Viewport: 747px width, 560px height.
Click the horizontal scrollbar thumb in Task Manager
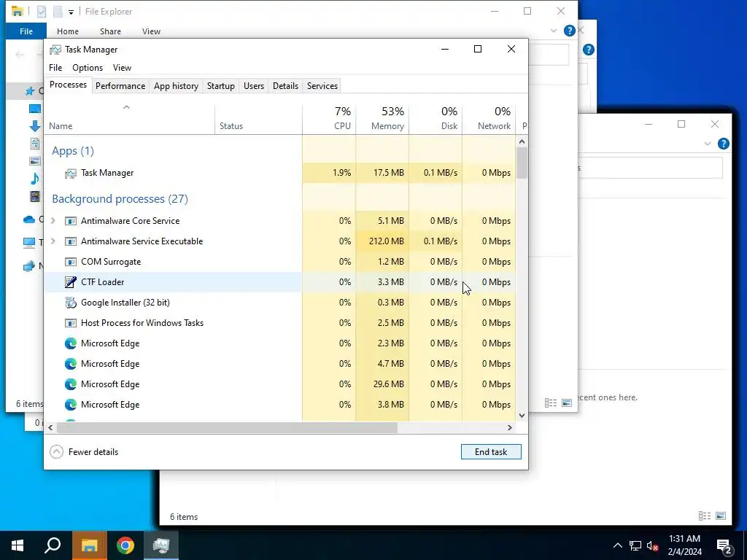pos(227,427)
